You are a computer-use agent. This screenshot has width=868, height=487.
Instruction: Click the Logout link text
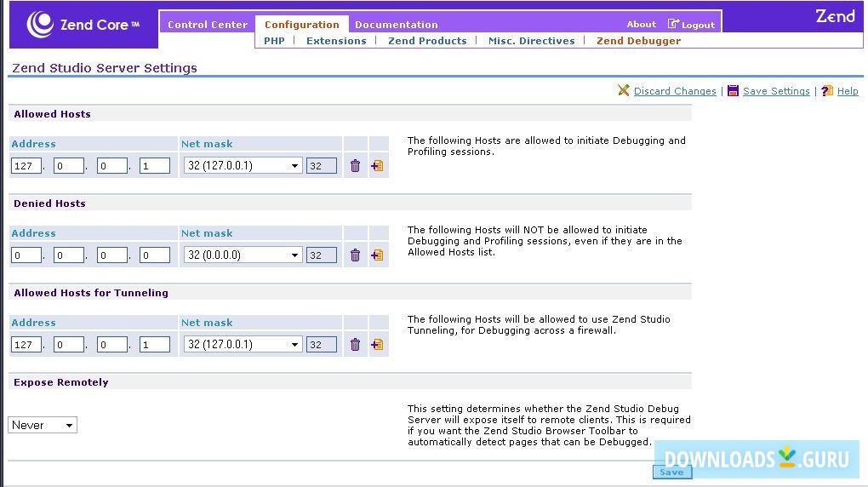[698, 25]
